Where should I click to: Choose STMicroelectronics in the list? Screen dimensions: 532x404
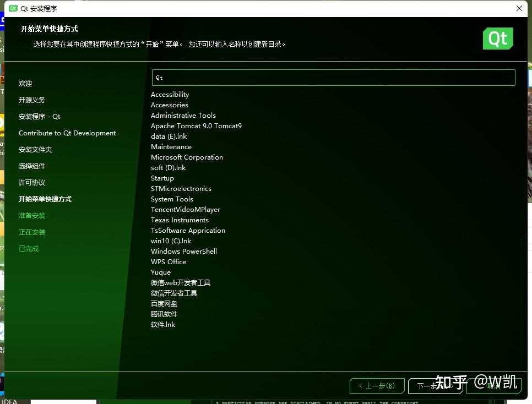[181, 189]
